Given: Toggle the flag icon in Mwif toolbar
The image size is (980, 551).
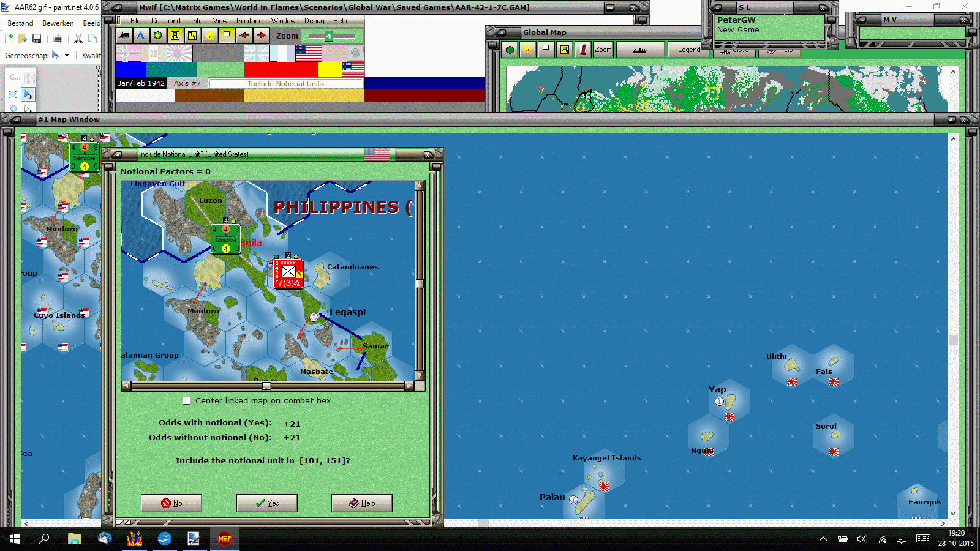Looking at the screenshot, I should coord(227,36).
